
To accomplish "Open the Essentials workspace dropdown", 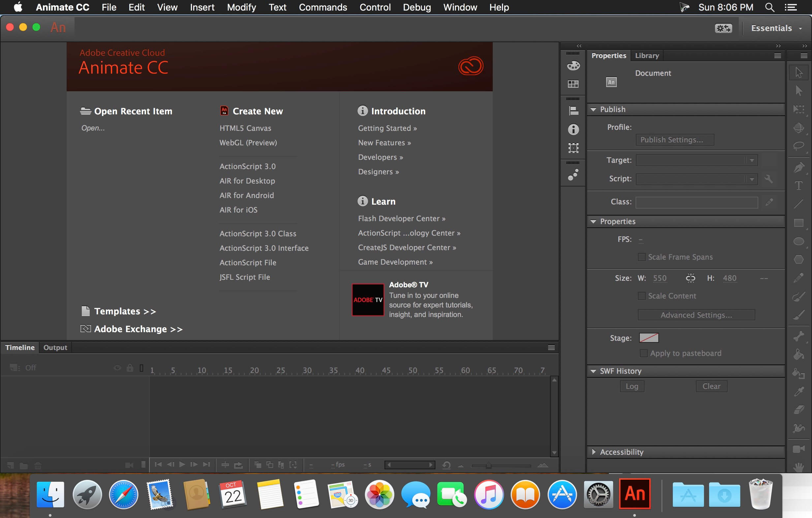I will (777, 28).
